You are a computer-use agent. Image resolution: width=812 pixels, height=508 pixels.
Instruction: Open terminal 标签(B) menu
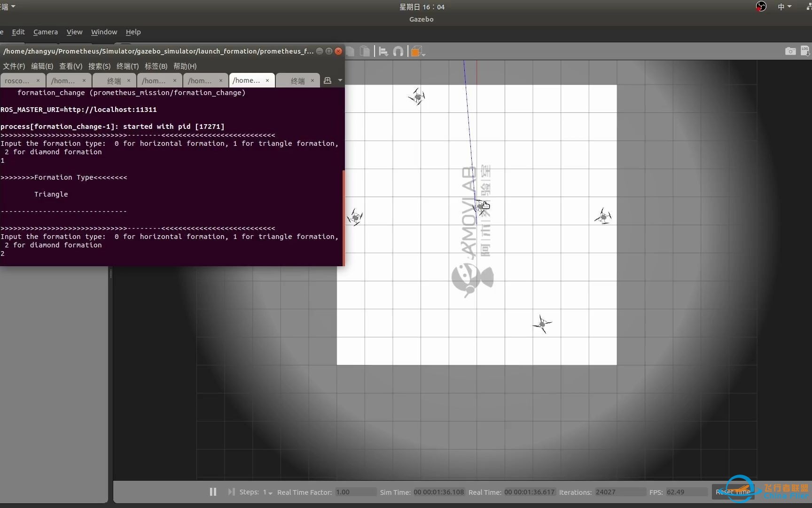pos(156,66)
